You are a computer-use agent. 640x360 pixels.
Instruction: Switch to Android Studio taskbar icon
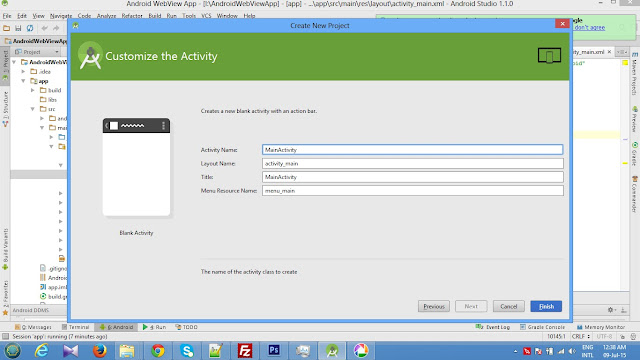coord(332,351)
